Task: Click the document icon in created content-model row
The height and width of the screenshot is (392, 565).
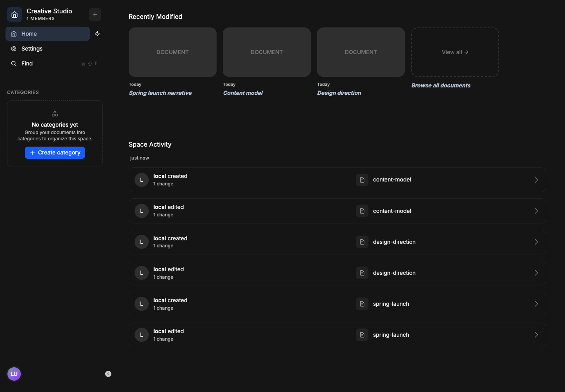Action: pyautogui.click(x=362, y=180)
